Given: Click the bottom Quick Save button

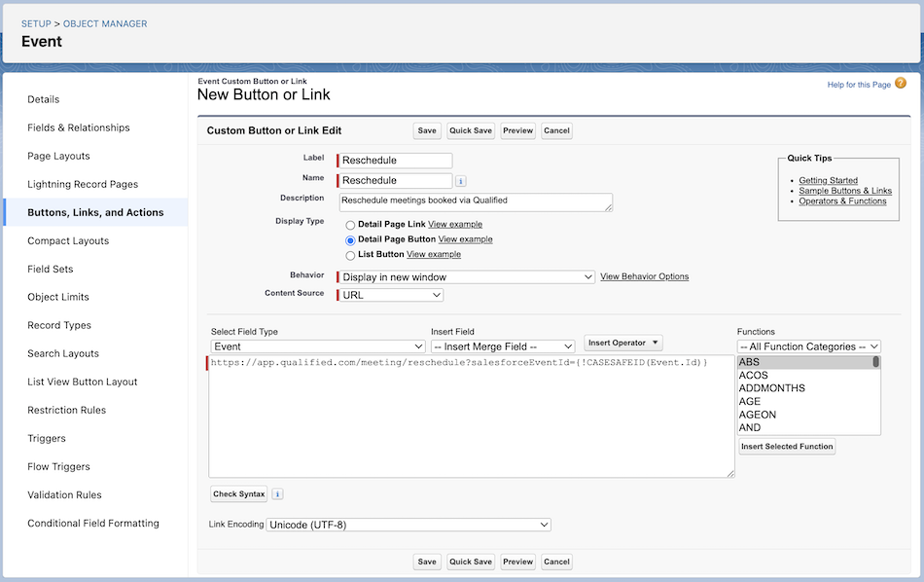Looking at the screenshot, I should click(470, 562).
